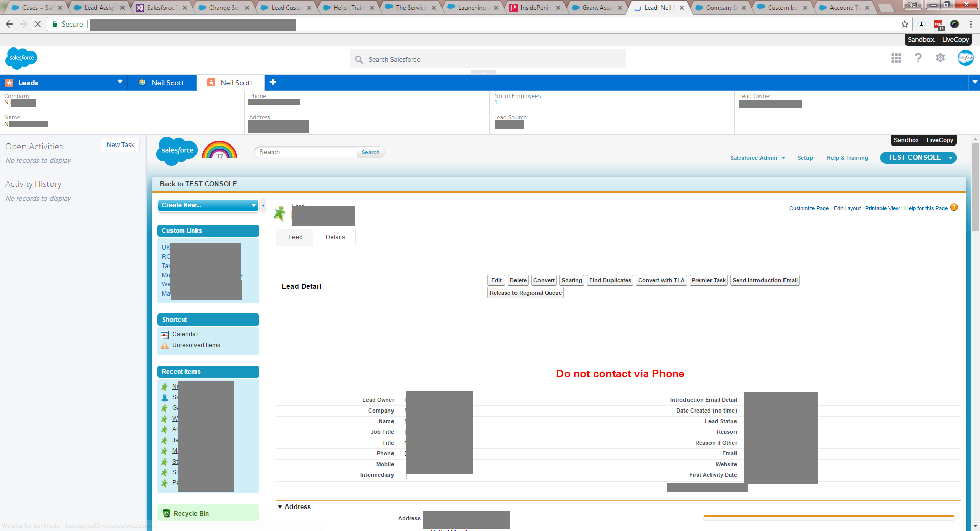This screenshot has height=531, width=980.
Task: Click Convert with TLA button
Action: click(x=661, y=280)
